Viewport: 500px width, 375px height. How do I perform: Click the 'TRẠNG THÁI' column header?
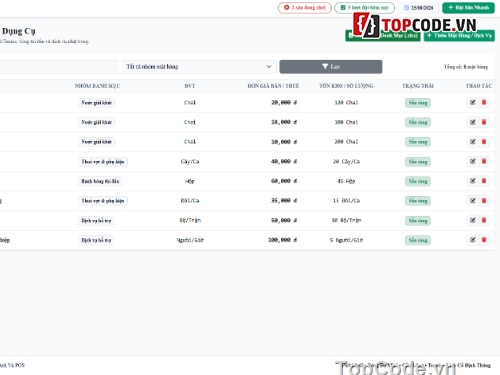[418, 86]
